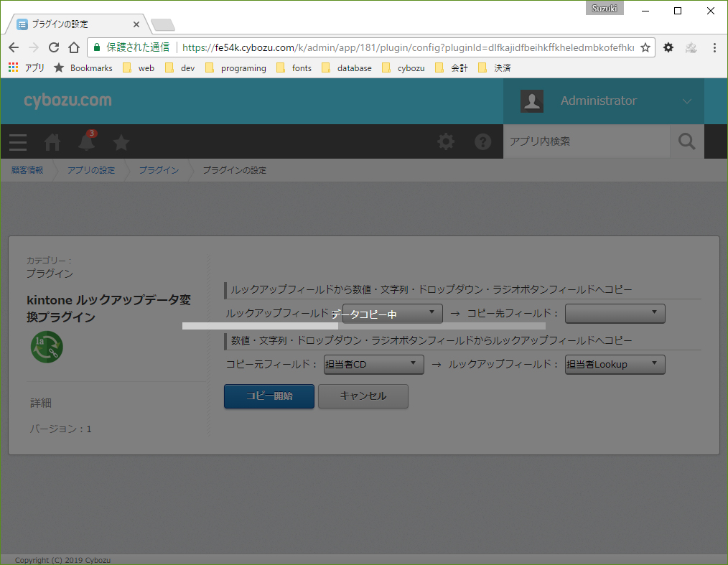Expand the Administrator user menu
The image size is (728, 565).
coord(686,101)
